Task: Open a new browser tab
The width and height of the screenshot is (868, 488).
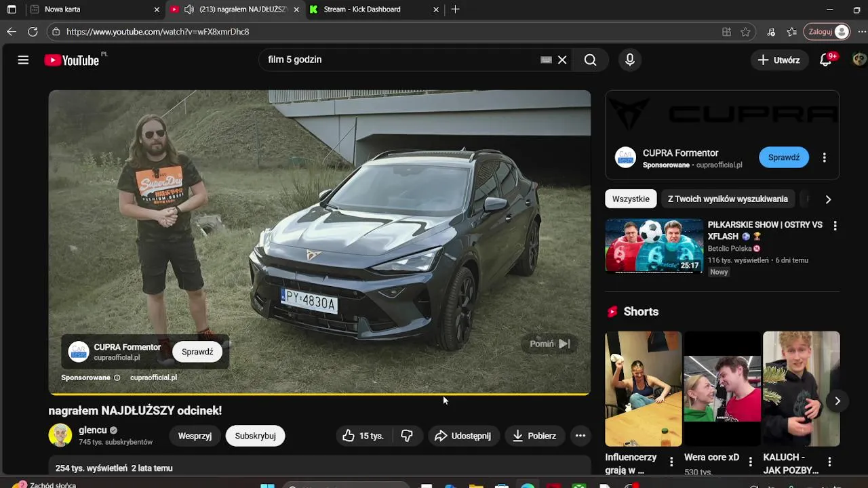Action: [455, 9]
